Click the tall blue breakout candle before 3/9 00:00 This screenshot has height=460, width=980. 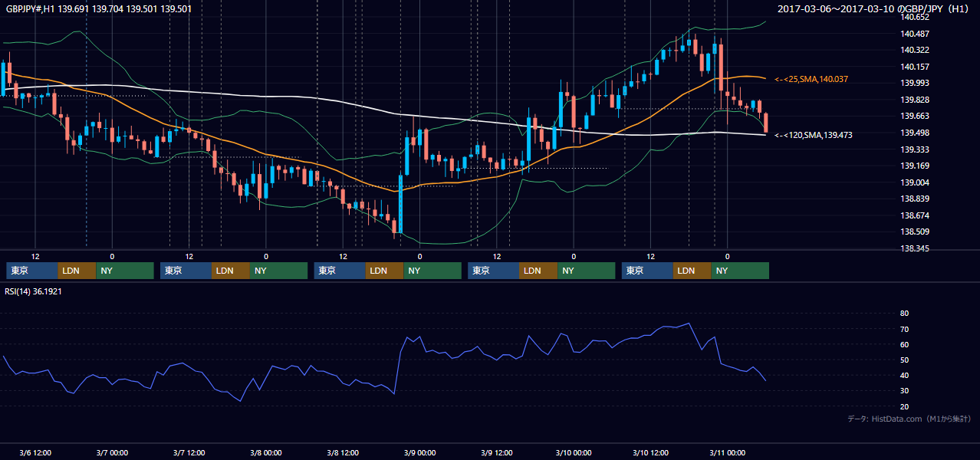400,204
